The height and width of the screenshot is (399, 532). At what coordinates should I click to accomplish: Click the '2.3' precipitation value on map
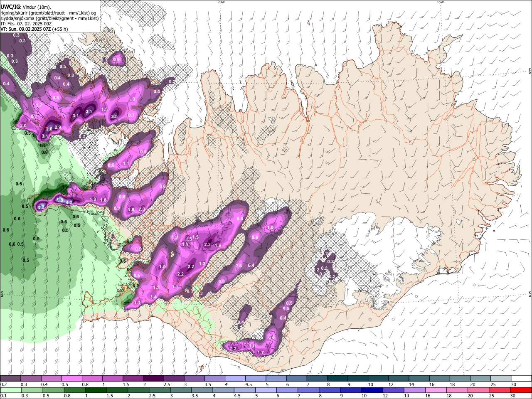point(208,245)
